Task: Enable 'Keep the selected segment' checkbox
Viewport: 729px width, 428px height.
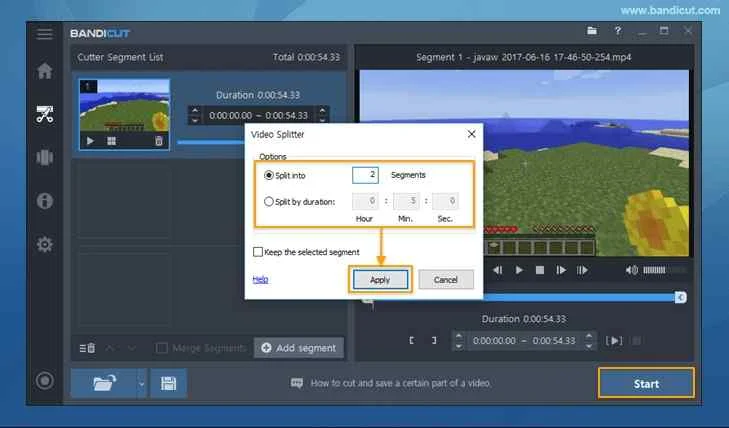Action: [258, 252]
